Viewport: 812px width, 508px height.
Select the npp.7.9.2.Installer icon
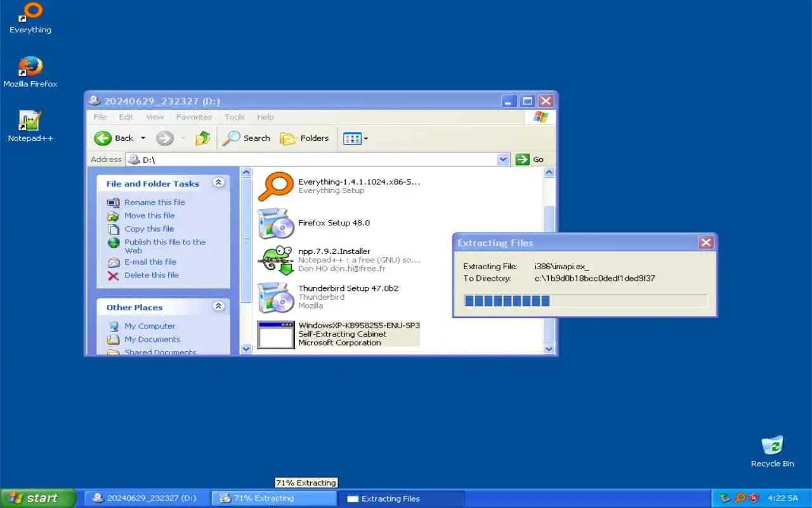[276, 260]
